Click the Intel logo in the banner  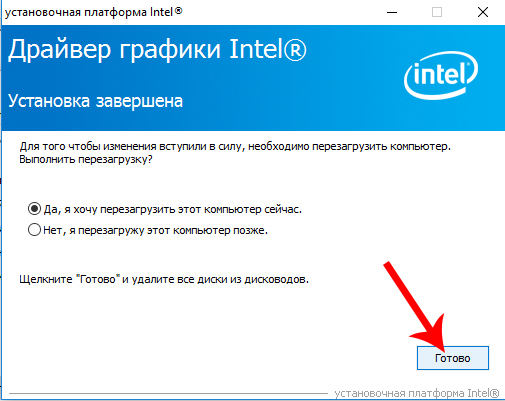[441, 76]
